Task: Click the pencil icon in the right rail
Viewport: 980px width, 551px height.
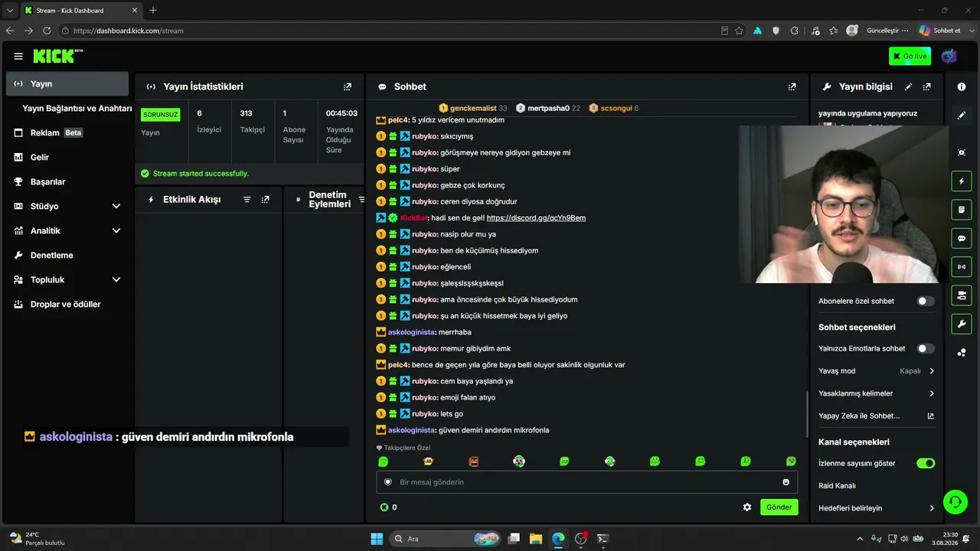Action: coord(962,116)
